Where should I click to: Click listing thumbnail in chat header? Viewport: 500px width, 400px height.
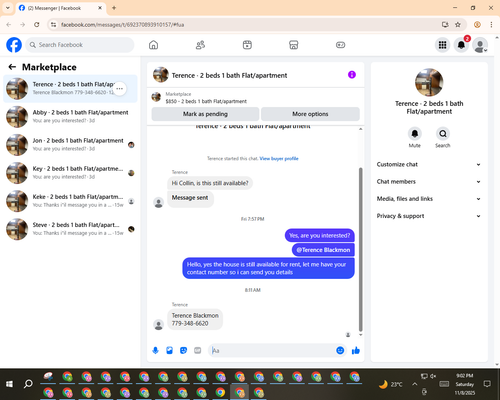click(x=161, y=75)
